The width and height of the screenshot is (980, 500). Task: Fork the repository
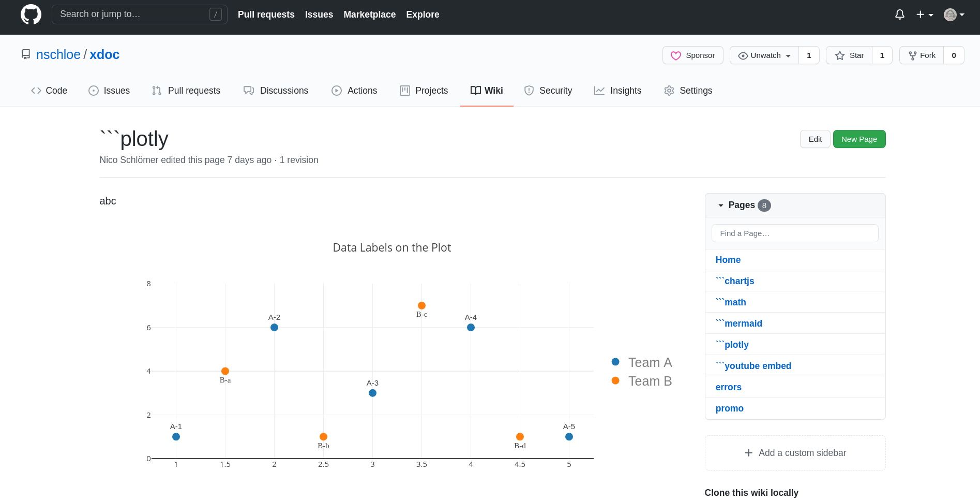(x=922, y=55)
